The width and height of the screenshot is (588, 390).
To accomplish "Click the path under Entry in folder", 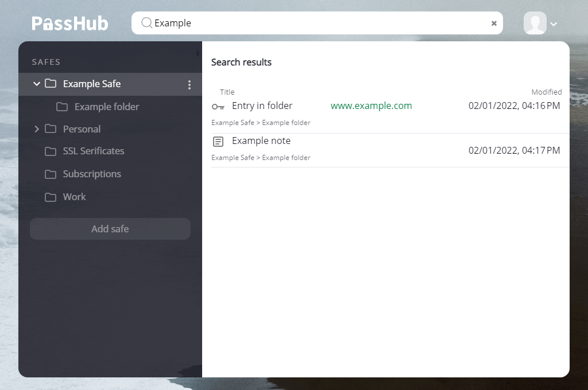I will point(261,123).
